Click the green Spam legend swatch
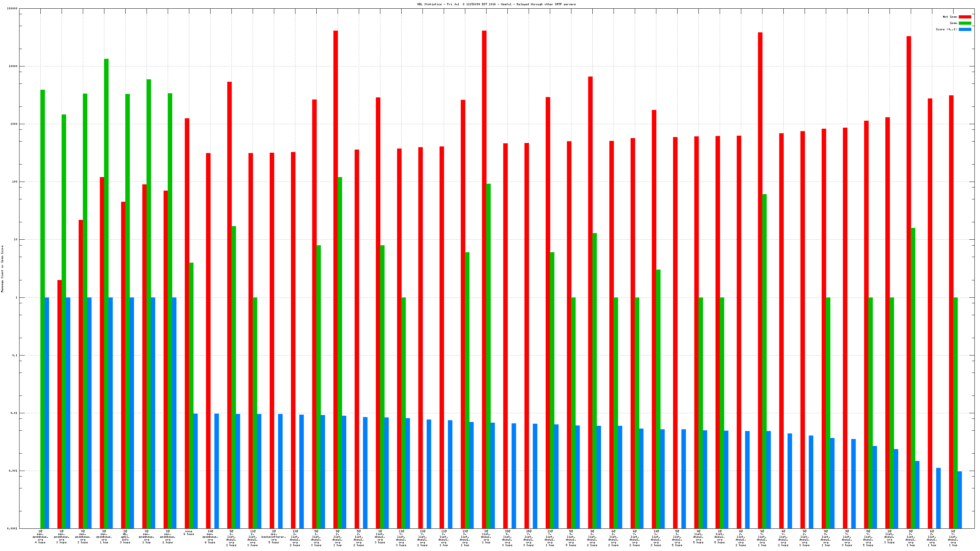 click(x=964, y=23)
